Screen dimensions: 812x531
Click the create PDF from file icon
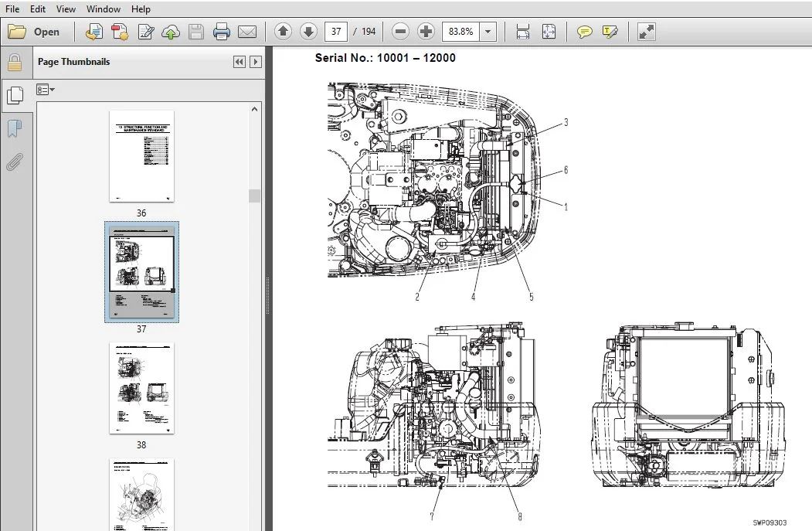(x=93, y=32)
